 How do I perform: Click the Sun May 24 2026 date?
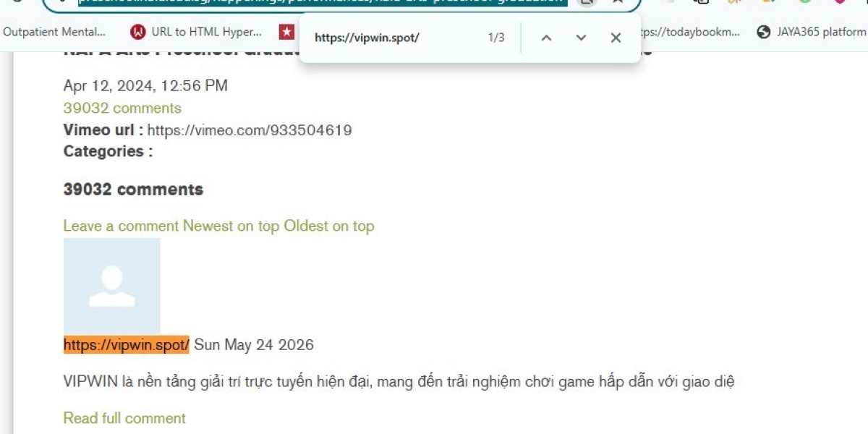click(x=254, y=344)
